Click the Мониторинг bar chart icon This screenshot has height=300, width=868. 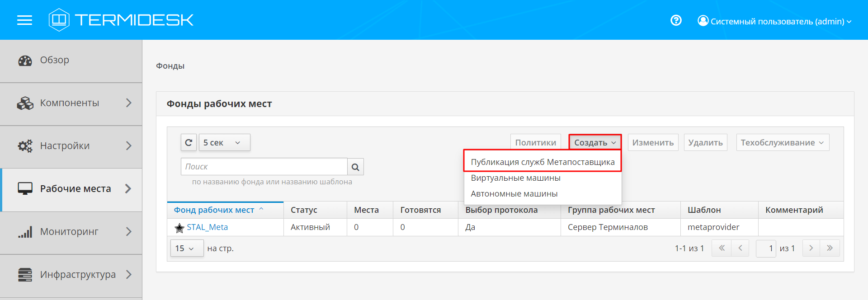coord(25,232)
